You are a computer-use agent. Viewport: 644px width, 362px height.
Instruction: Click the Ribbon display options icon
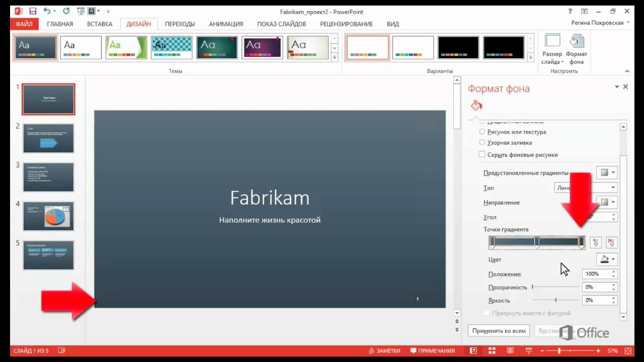tap(584, 11)
